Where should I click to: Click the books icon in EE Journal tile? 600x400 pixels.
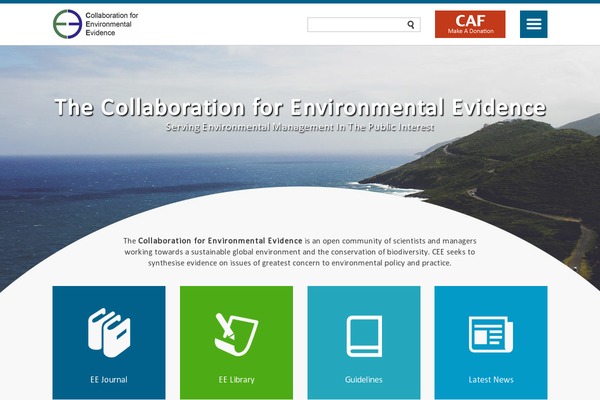point(109,333)
